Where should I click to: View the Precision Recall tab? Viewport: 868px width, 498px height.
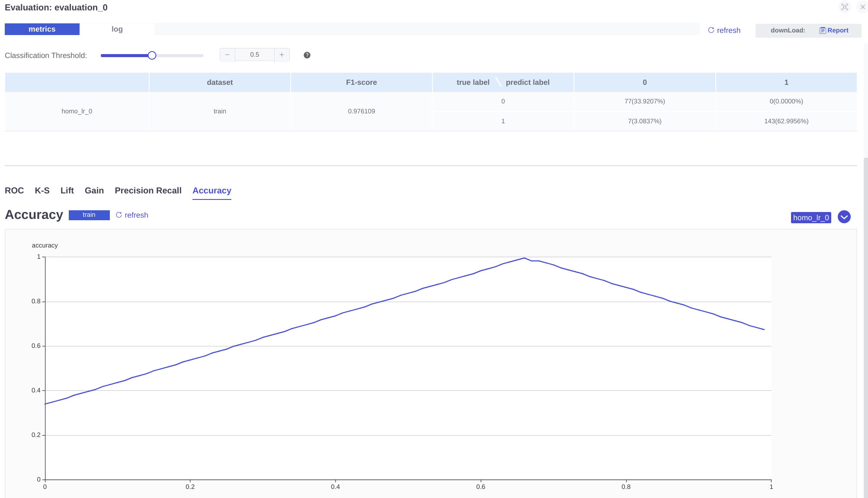click(148, 191)
